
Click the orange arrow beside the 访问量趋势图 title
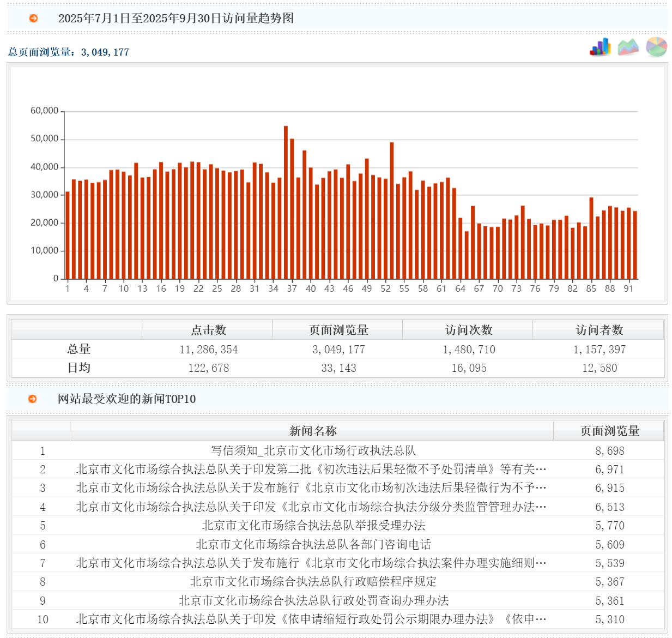click(33, 18)
